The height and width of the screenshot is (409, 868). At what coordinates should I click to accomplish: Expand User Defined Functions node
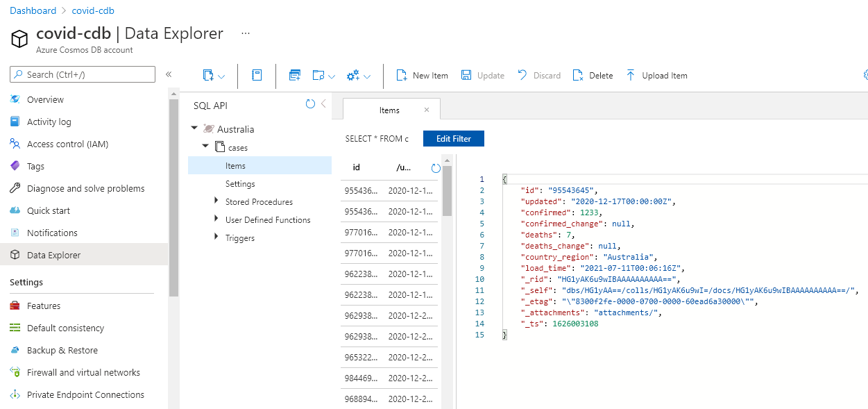coord(216,219)
